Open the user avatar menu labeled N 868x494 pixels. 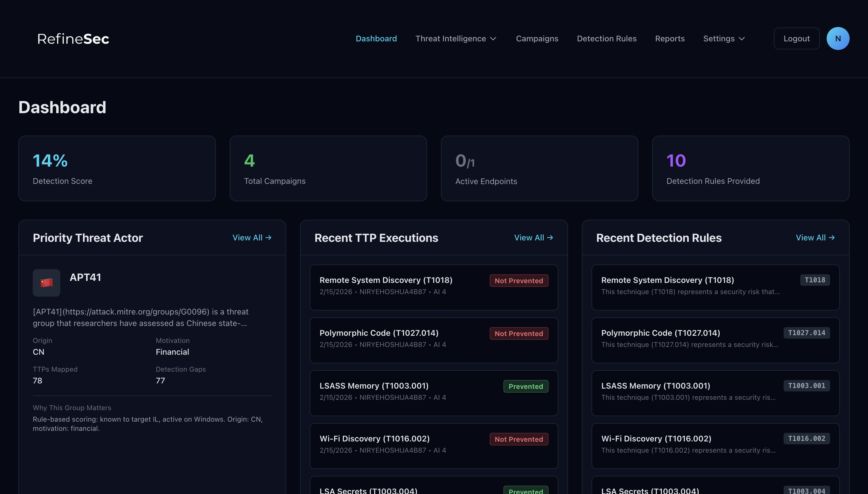(838, 38)
